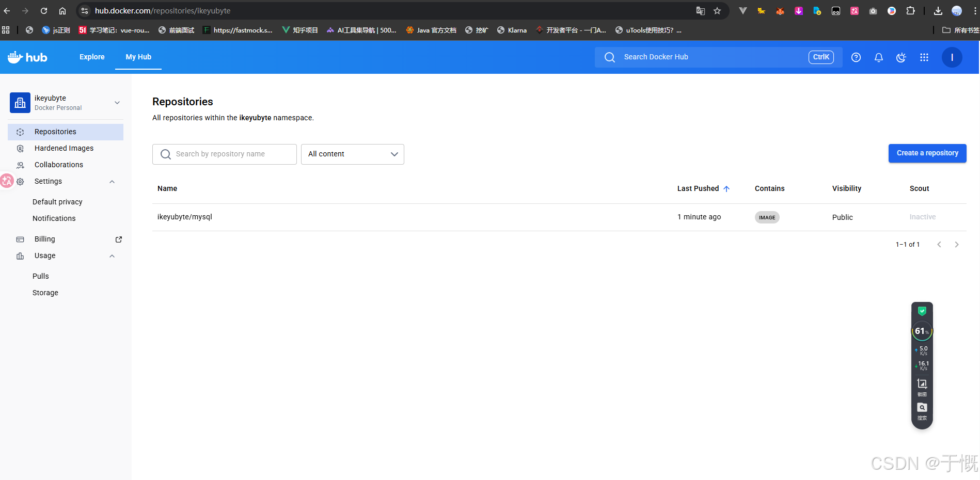The image size is (980, 480).
Task: Click the Docker hub logo
Action: (27, 57)
